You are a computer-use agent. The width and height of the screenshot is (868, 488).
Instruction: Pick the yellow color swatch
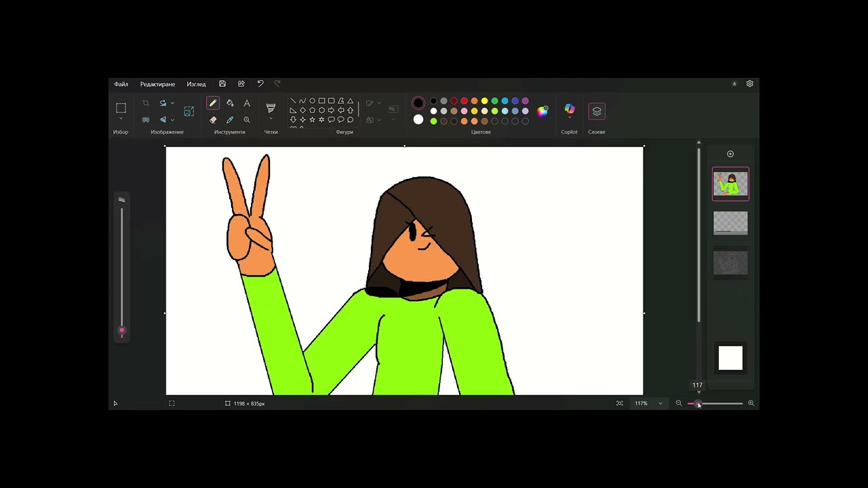click(x=484, y=101)
